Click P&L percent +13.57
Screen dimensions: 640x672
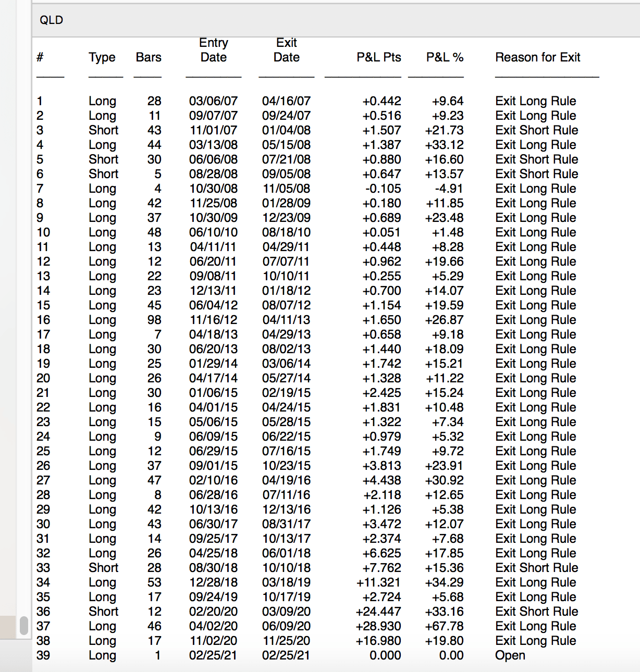pos(444,174)
